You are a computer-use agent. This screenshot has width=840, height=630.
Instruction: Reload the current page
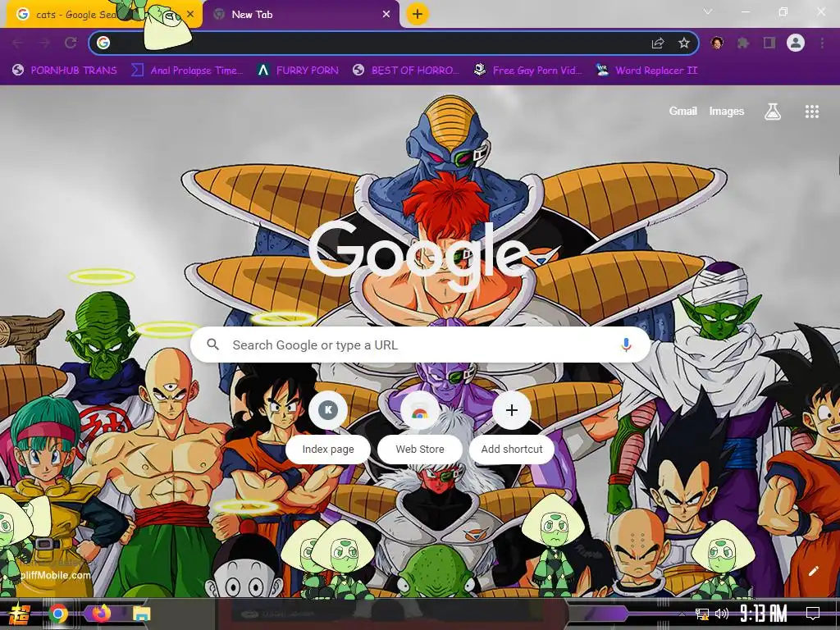coord(71,43)
